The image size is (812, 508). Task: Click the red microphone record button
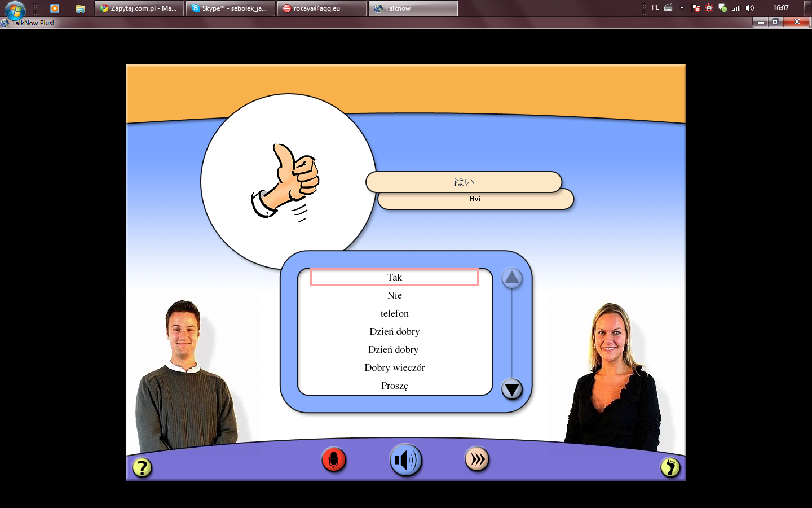click(333, 460)
